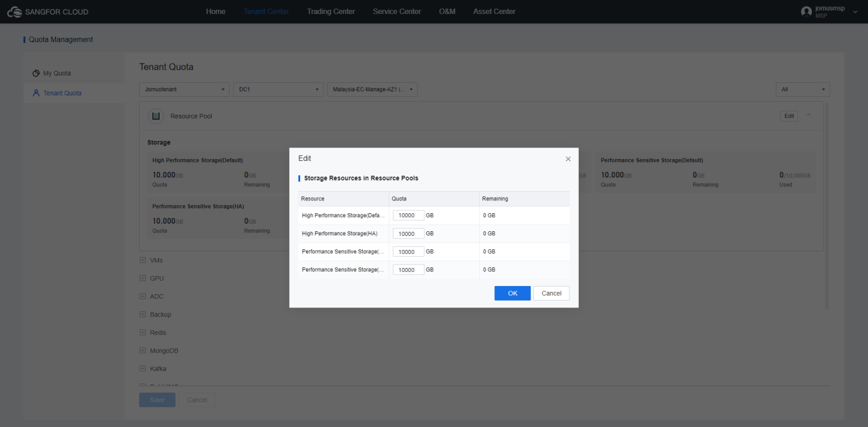Open the user account dropdown chevron

855,12
